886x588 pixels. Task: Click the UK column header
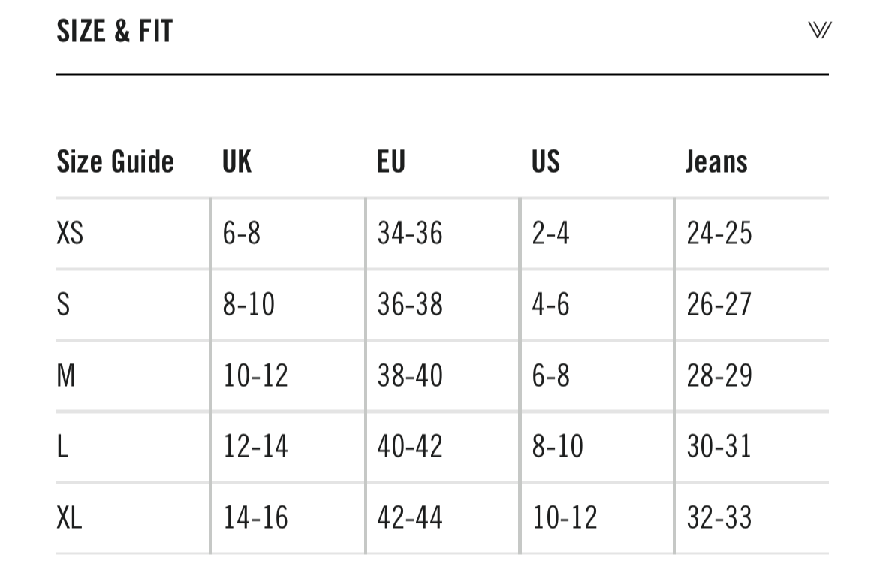point(237,161)
